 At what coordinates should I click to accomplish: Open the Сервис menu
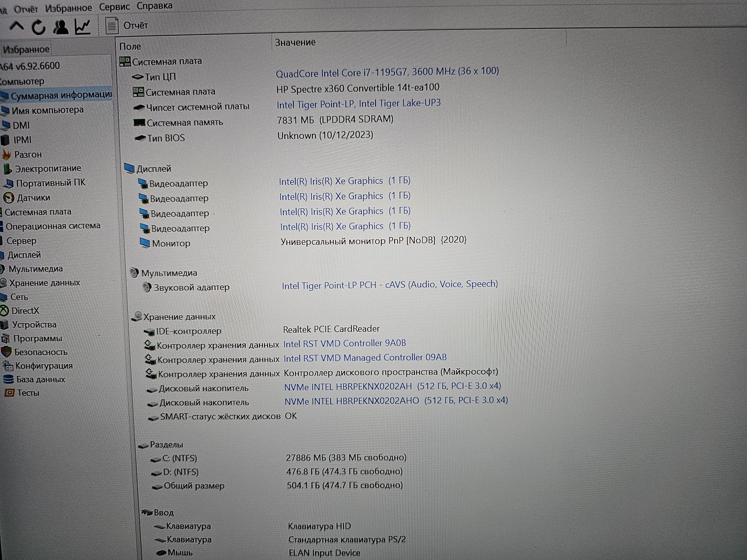[x=114, y=6]
